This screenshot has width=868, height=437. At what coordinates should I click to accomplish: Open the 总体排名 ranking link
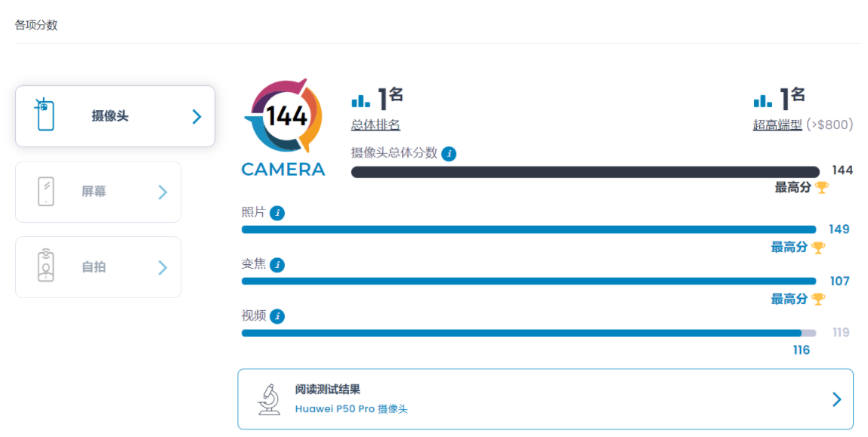click(375, 125)
